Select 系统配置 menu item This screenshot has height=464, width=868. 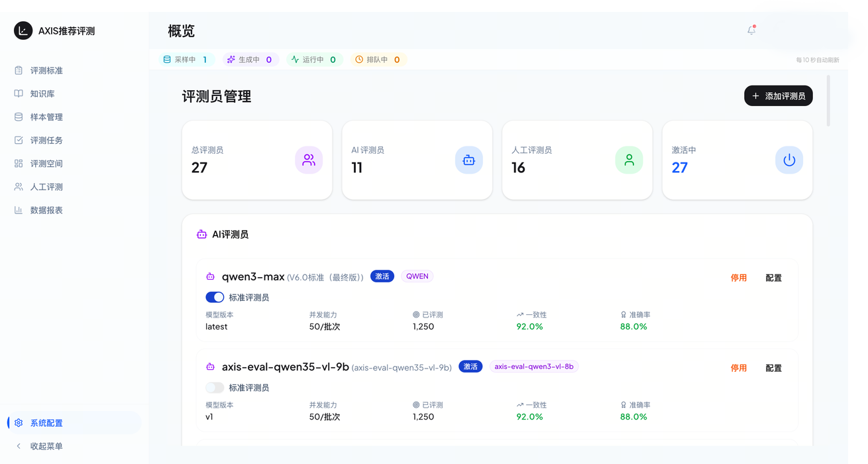74,423
